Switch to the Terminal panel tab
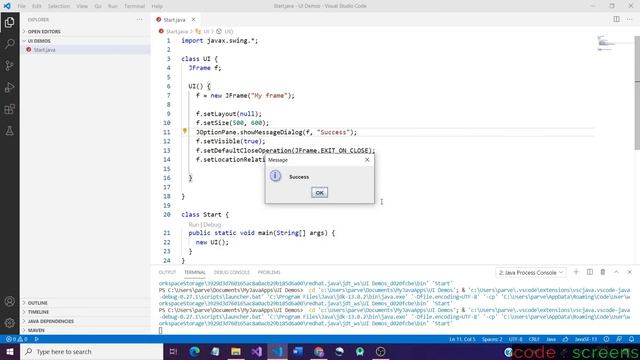 coord(195,272)
